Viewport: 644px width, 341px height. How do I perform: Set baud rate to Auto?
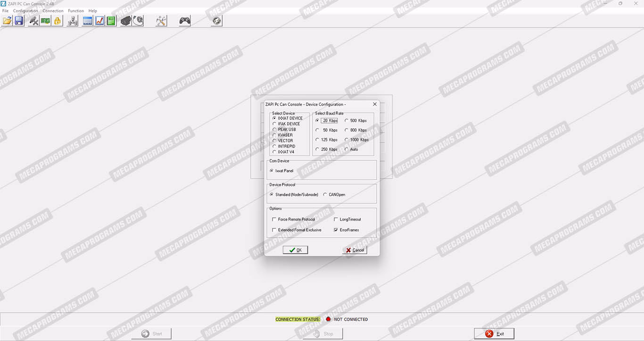[347, 150]
